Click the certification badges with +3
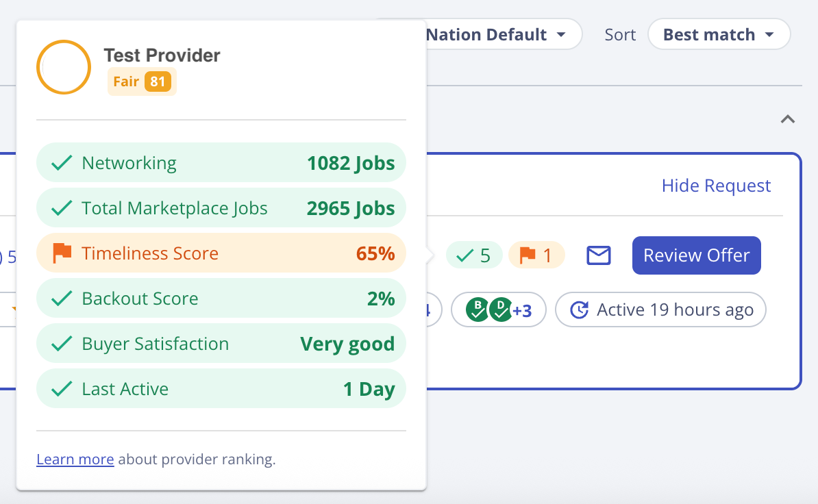The width and height of the screenshot is (818, 504). [x=498, y=310]
